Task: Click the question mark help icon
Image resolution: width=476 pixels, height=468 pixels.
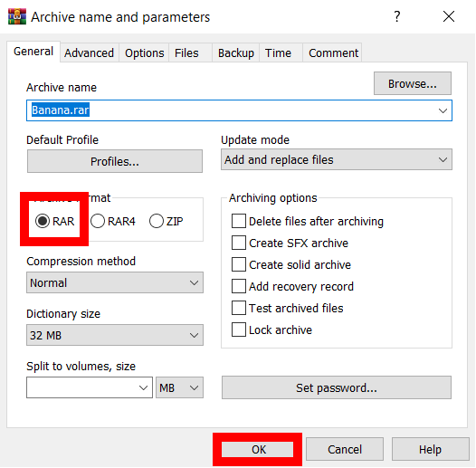Action: pyautogui.click(x=396, y=16)
